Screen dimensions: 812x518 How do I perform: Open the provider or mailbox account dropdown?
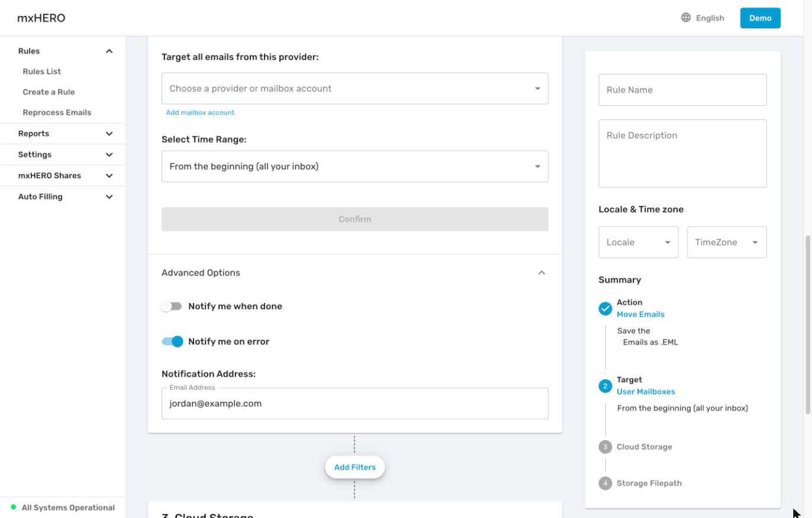(355, 89)
